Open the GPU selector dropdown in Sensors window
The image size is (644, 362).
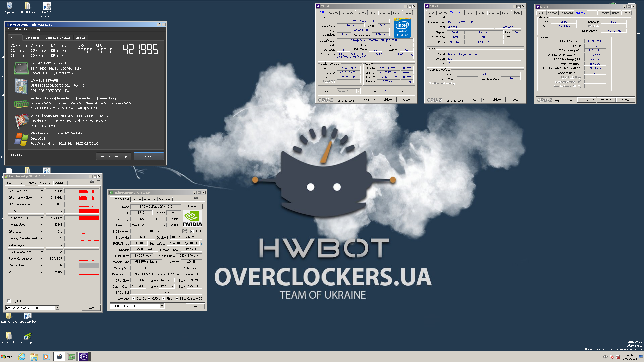click(x=57, y=308)
